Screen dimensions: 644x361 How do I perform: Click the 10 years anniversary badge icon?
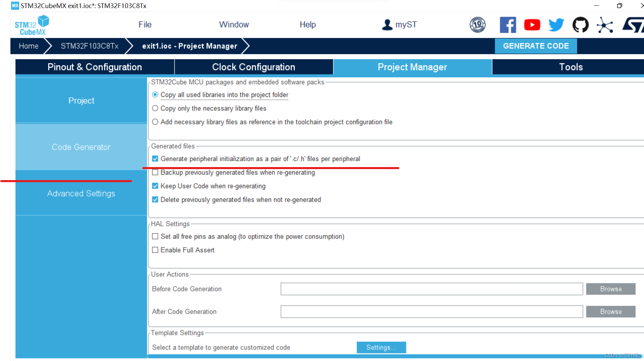477,25
